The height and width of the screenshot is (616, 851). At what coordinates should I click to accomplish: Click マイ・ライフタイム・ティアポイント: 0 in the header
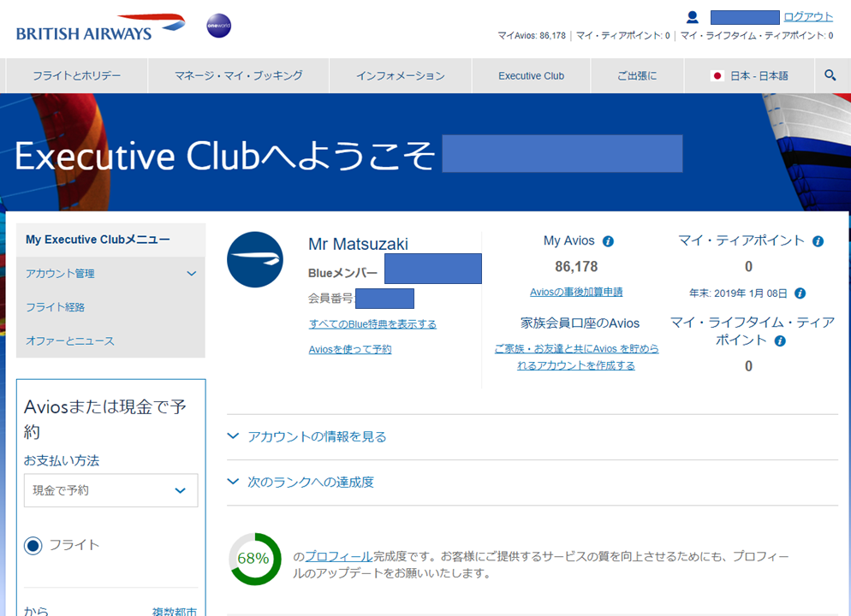tap(757, 36)
